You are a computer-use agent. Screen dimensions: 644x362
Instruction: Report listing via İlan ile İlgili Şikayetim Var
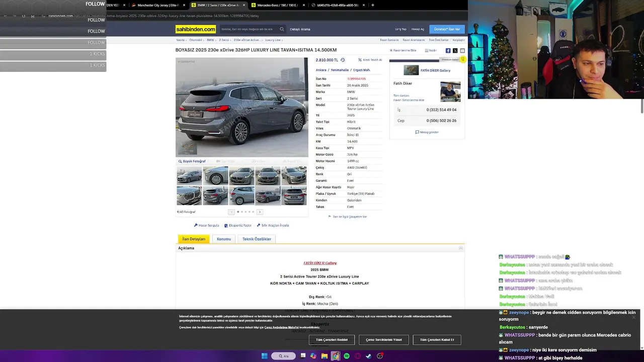click(x=348, y=217)
